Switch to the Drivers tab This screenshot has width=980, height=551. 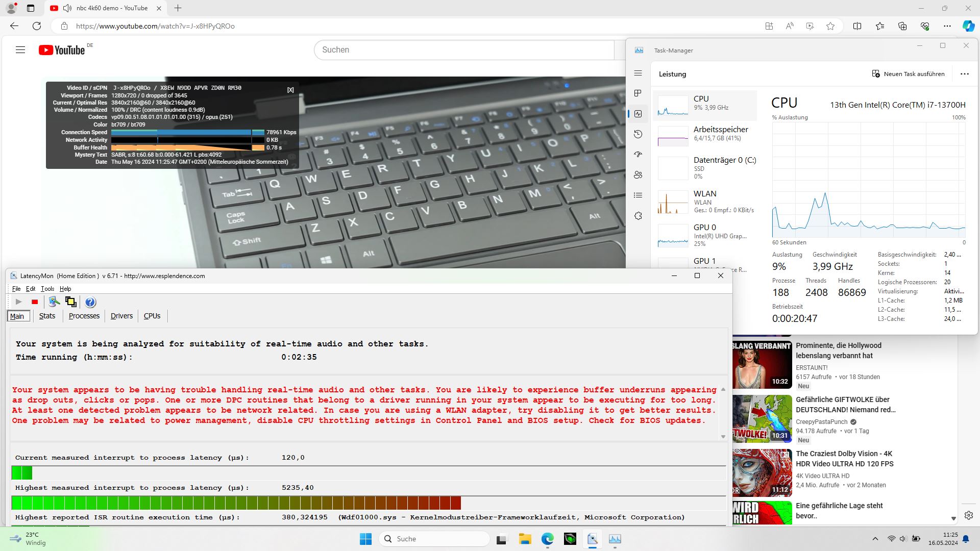[x=121, y=316]
